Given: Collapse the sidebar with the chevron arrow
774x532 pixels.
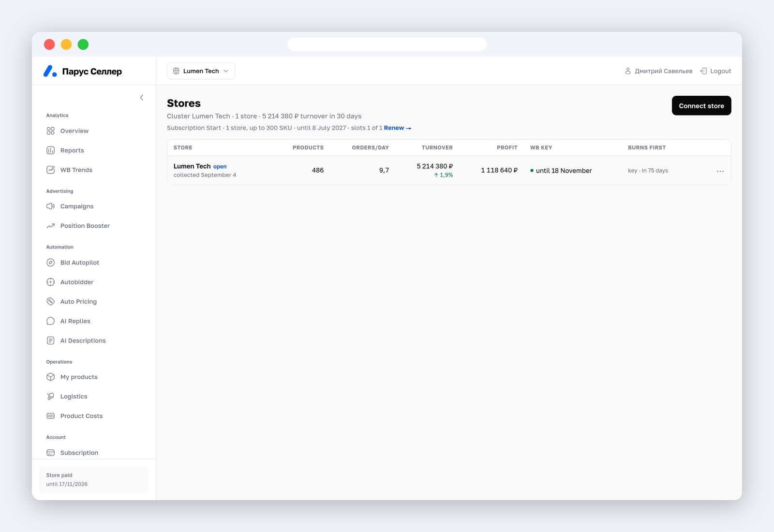Looking at the screenshot, I should click(142, 98).
